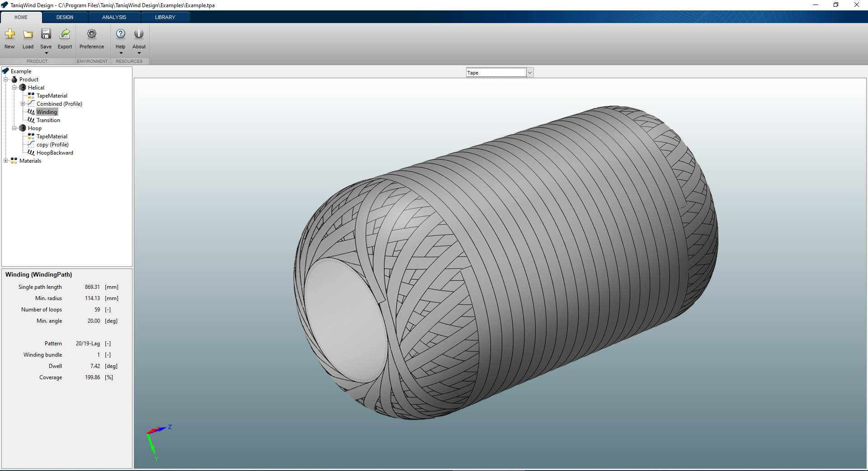Expand the Materials tree node
The image size is (868, 471).
(x=6, y=161)
